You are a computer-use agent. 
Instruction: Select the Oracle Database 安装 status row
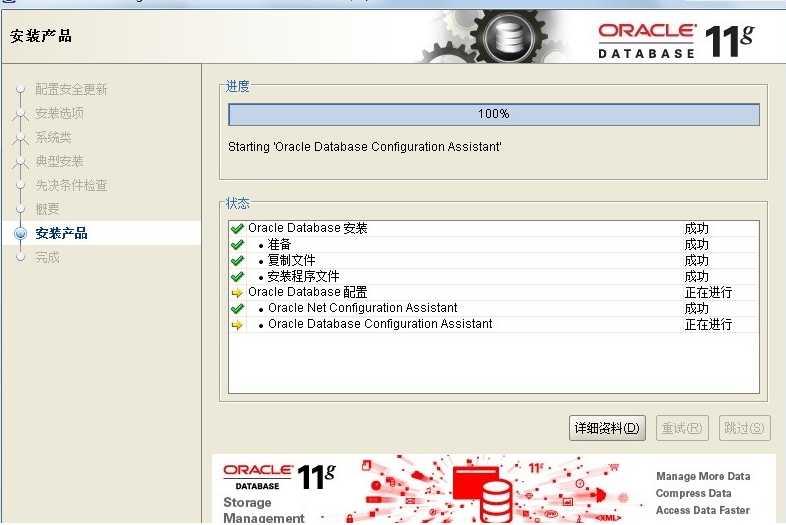494,229
